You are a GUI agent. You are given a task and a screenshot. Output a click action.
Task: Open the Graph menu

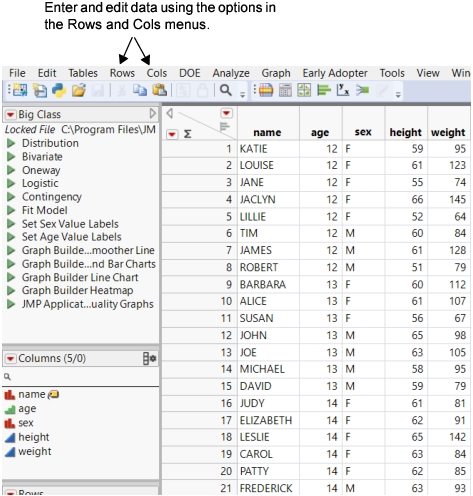tap(276, 73)
